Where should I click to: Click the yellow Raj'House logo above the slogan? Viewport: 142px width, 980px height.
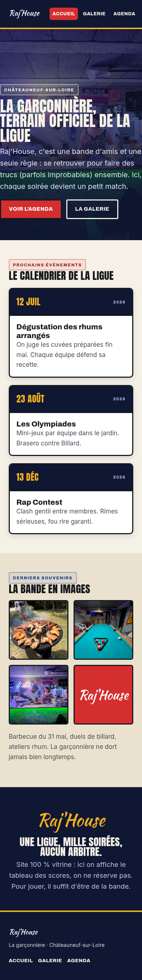click(72, 821)
